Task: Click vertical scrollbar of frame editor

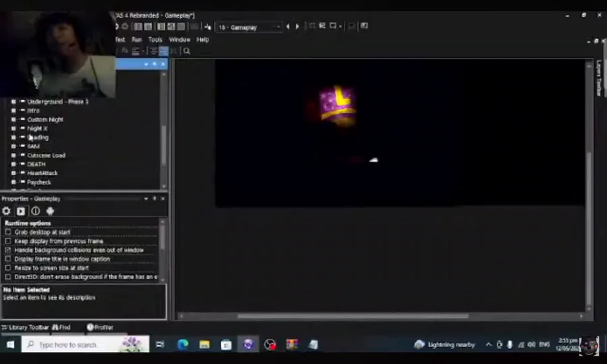Action: coord(589,229)
